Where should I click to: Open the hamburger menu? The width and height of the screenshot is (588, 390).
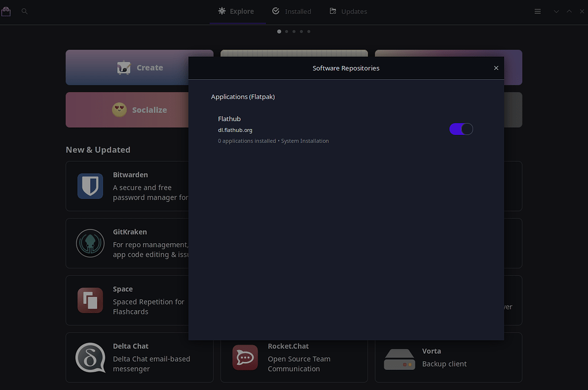pos(537,11)
